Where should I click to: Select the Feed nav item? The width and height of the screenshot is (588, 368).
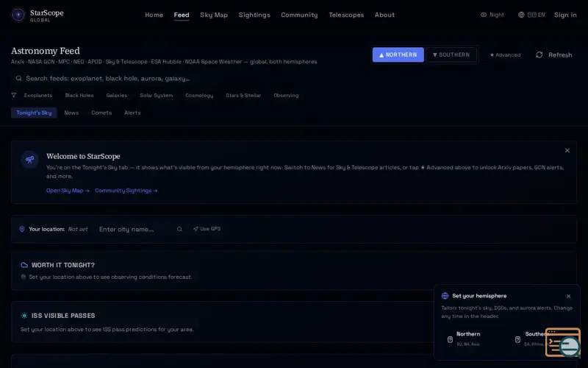tap(182, 15)
